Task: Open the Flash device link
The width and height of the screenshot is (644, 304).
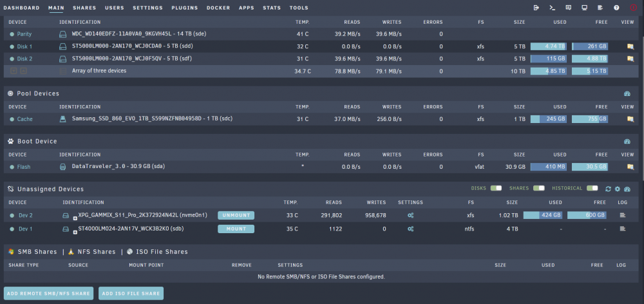Action: pos(23,167)
